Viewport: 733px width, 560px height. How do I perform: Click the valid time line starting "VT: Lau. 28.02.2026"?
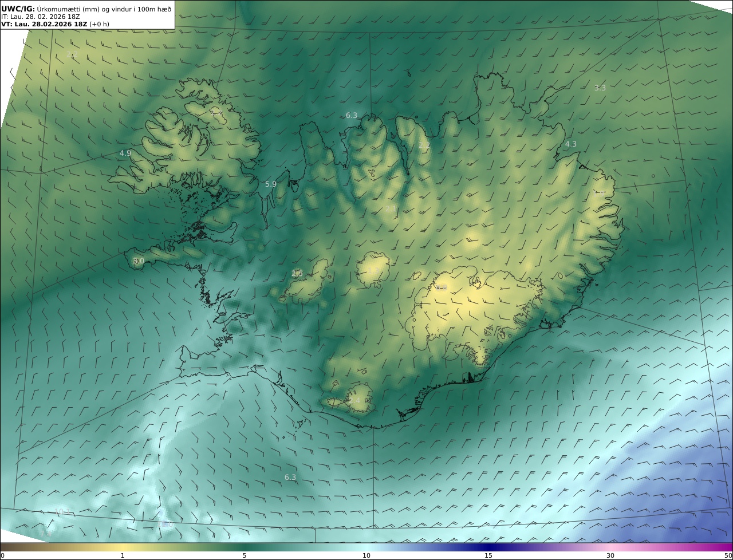pyautogui.click(x=55, y=24)
